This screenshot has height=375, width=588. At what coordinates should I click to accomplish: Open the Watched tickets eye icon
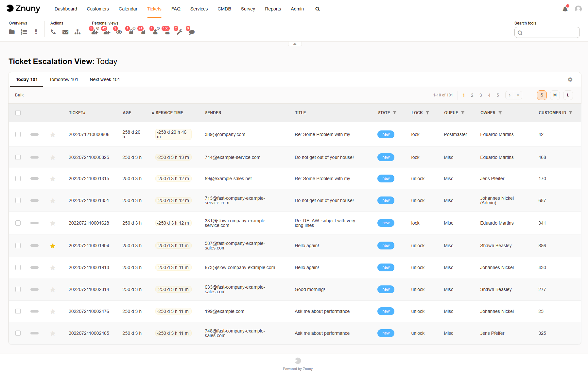coord(119,32)
